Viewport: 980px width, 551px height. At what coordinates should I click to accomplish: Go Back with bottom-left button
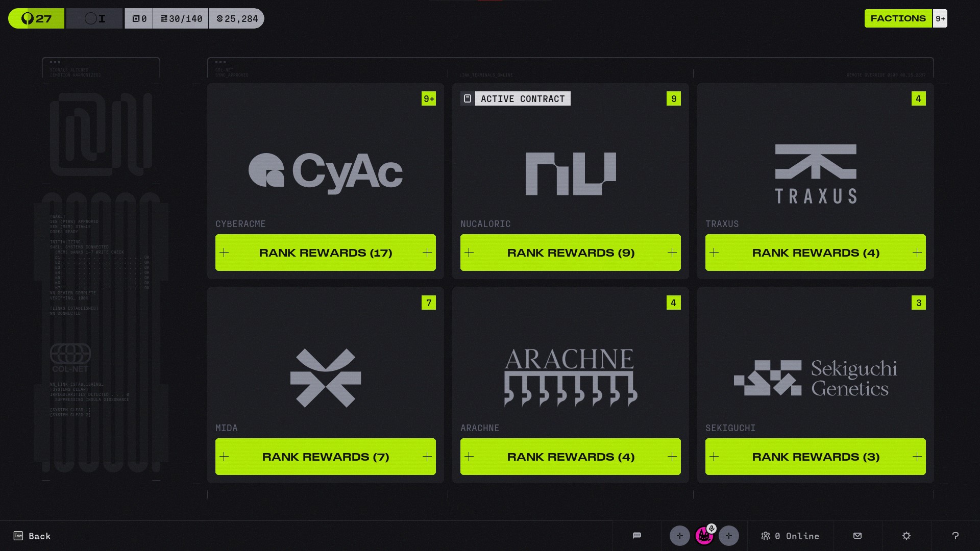point(32,536)
